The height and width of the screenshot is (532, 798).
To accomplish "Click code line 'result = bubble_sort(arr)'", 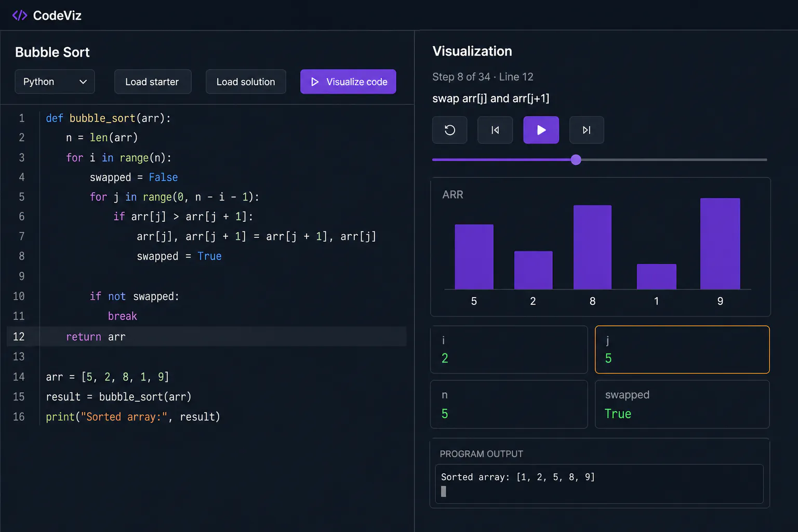I will click(x=118, y=396).
